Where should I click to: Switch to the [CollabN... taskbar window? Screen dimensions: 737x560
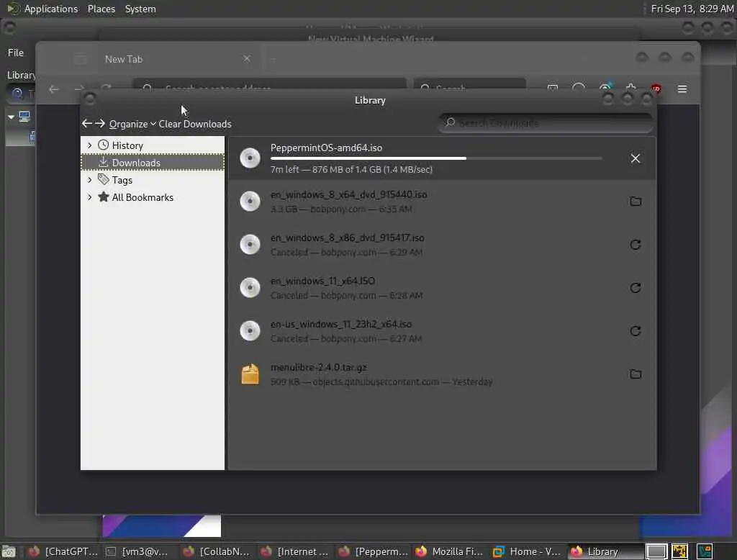(217, 551)
